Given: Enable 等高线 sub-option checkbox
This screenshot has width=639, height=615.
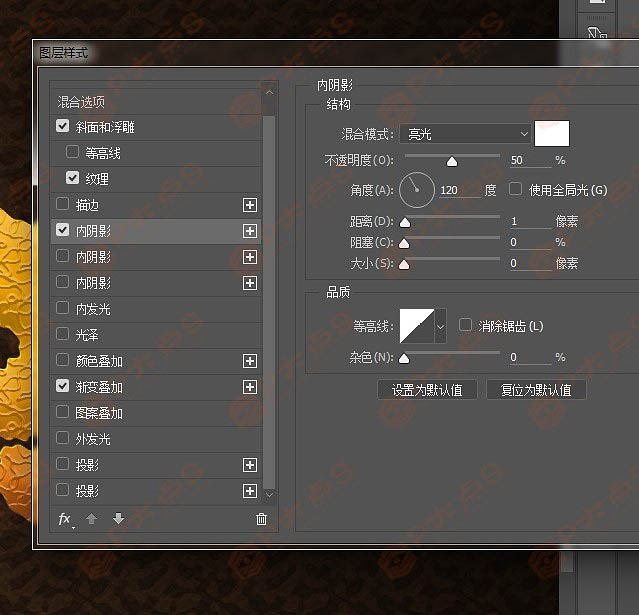Looking at the screenshot, I should (72, 152).
